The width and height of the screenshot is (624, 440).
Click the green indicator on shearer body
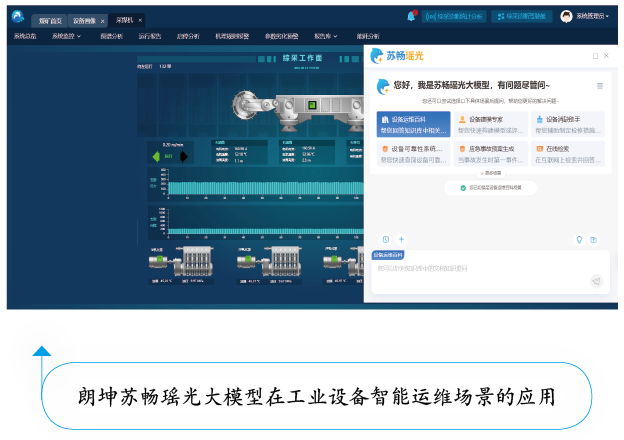tap(313, 104)
